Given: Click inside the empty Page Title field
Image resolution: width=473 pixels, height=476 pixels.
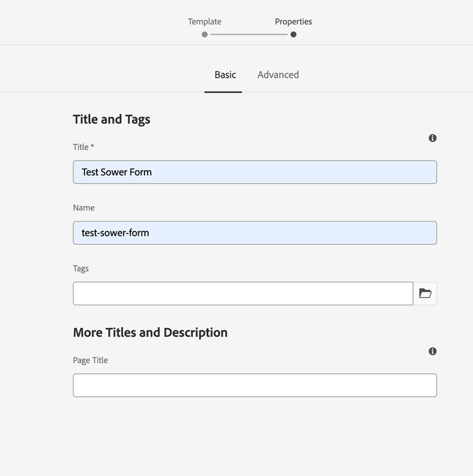Looking at the screenshot, I should pos(255,385).
